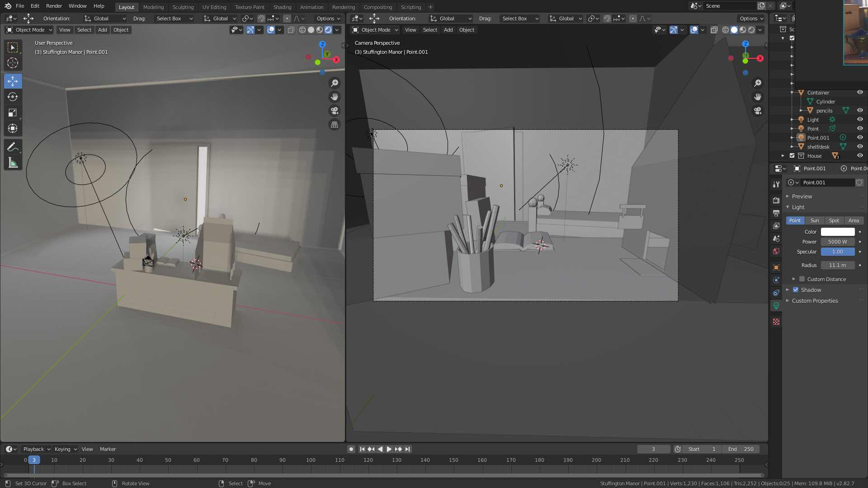
Task: Choose the Scale tool in the toolbar
Action: (13, 113)
